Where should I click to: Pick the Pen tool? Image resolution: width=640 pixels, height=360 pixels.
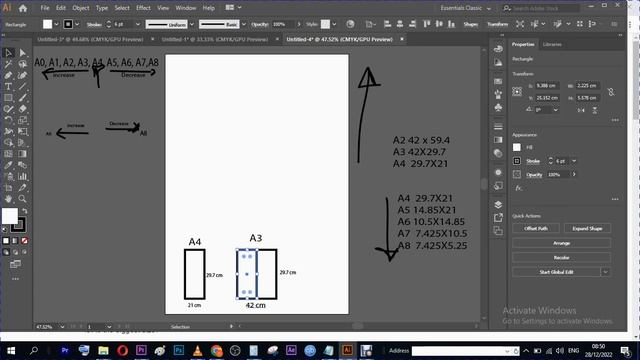(x=8, y=75)
